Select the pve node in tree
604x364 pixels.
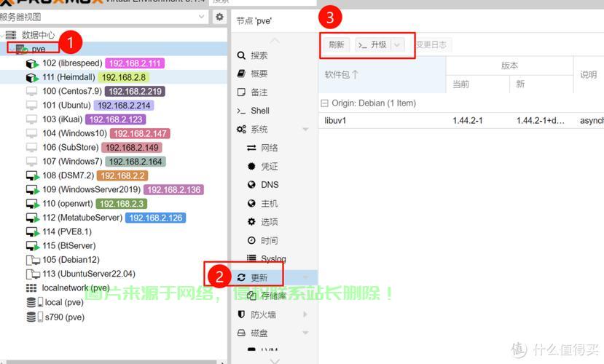(39, 49)
